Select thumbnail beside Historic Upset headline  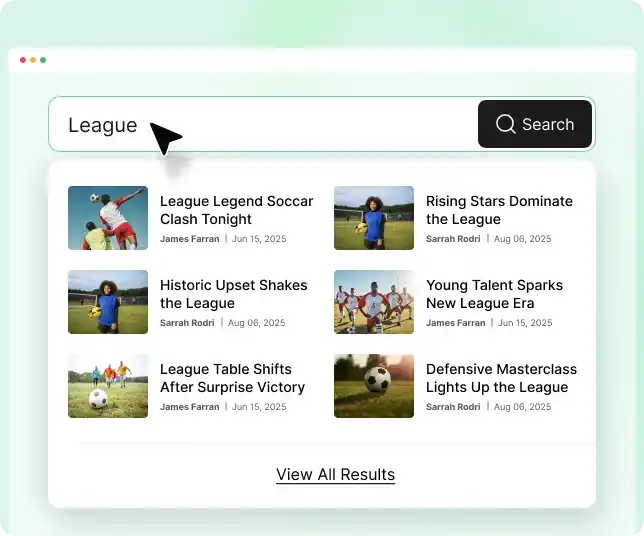tap(108, 302)
